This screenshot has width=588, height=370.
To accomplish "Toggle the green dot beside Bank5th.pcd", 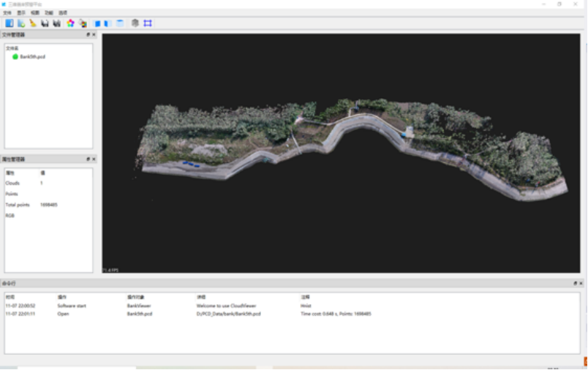I will 15,56.
